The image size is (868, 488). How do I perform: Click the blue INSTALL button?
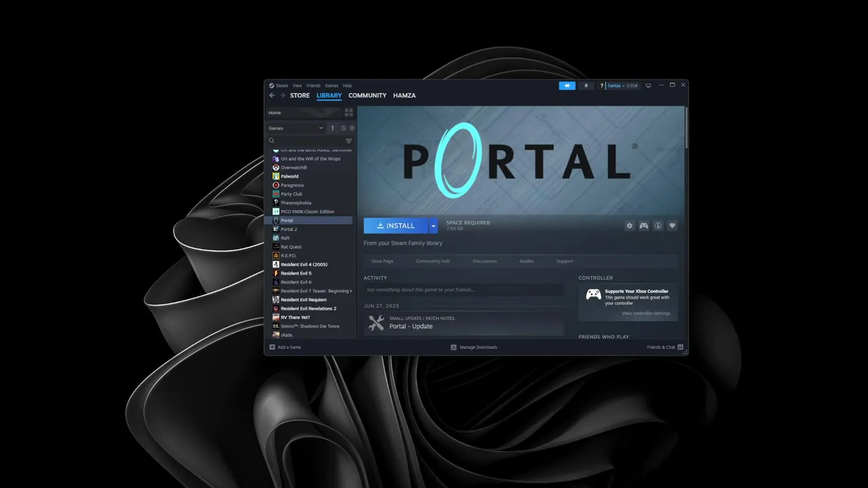tap(396, 226)
